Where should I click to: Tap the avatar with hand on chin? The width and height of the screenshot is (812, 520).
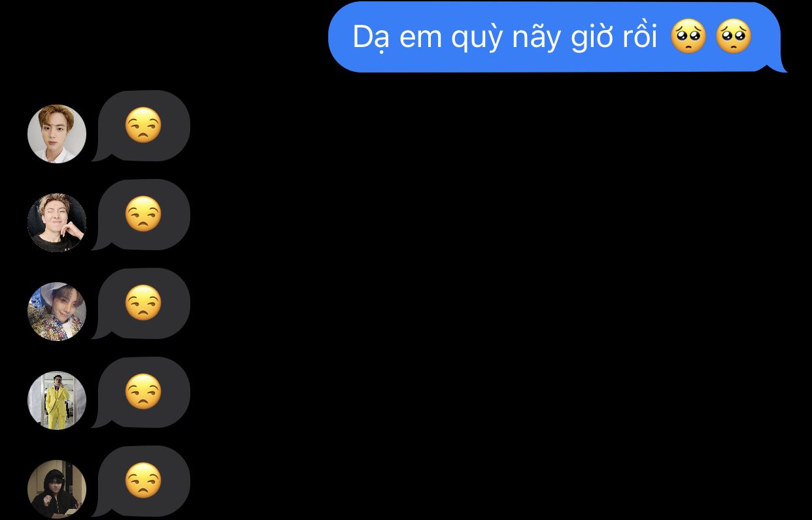click(x=57, y=223)
